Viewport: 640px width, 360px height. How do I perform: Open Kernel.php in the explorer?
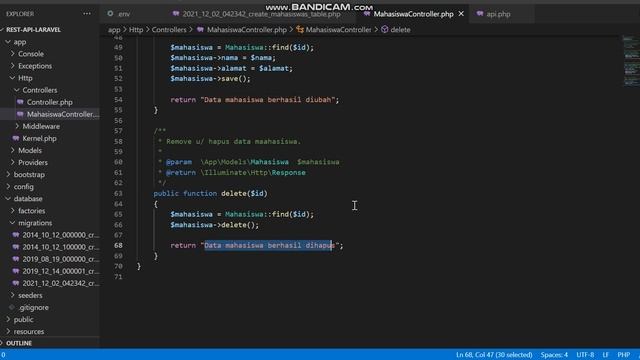pos(39,138)
